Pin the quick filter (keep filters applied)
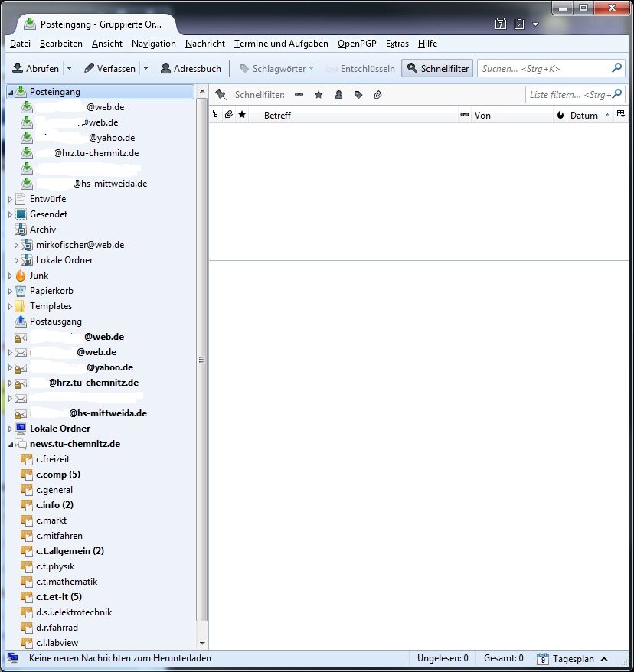Screen dimensions: 634x672 [221, 95]
